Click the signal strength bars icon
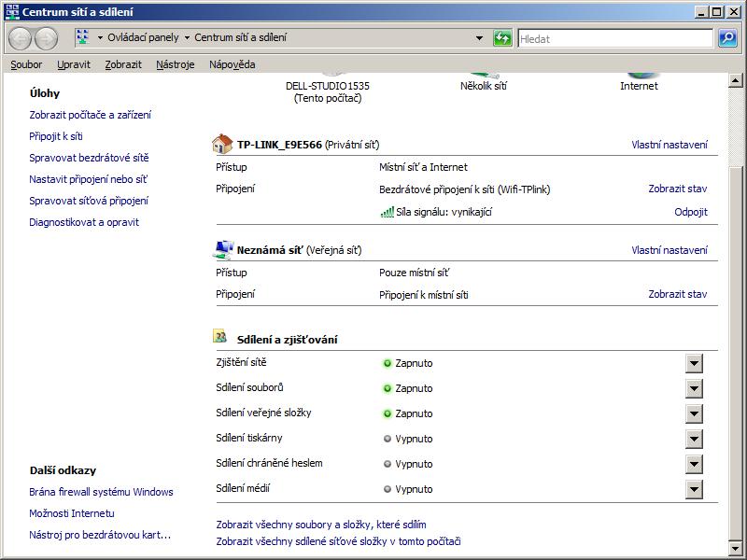Screen dimensions: 747x560 [x=387, y=212]
